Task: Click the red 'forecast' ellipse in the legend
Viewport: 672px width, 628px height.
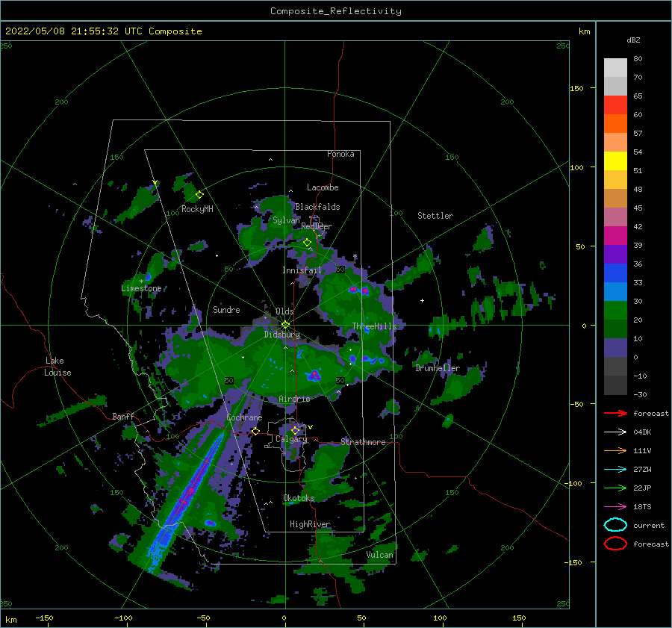Action: pyautogui.click(x=615, y=544)
